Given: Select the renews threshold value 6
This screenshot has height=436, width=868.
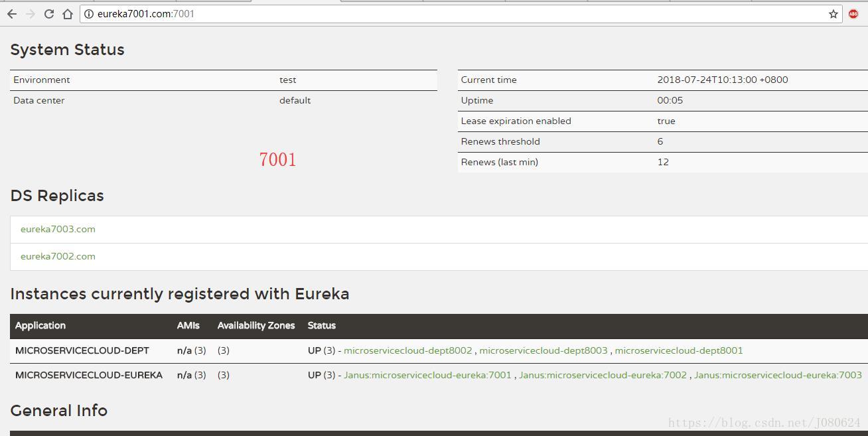Looking at the screenshot, I should [x=660, y=141].
